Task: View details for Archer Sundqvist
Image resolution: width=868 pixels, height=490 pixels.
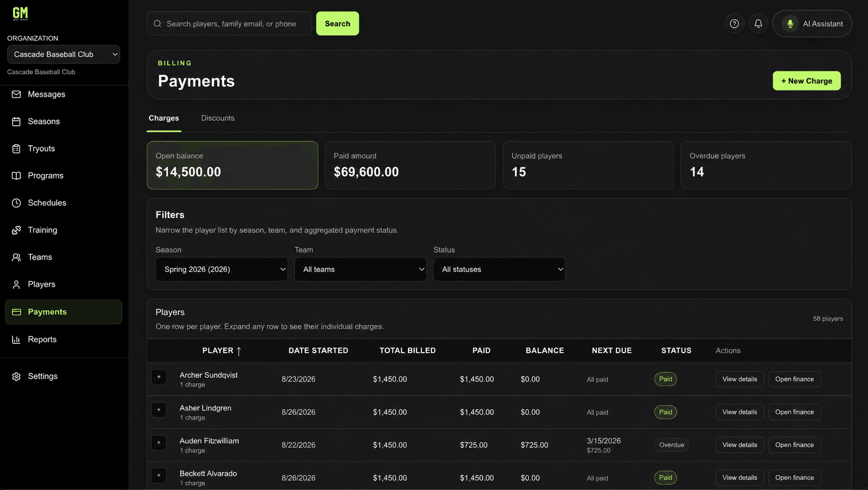Action: 740,379
